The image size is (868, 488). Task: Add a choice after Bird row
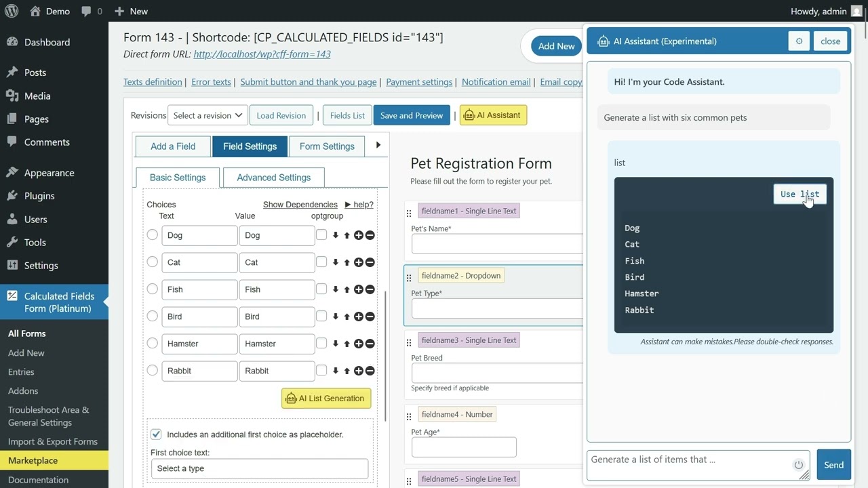358,317
